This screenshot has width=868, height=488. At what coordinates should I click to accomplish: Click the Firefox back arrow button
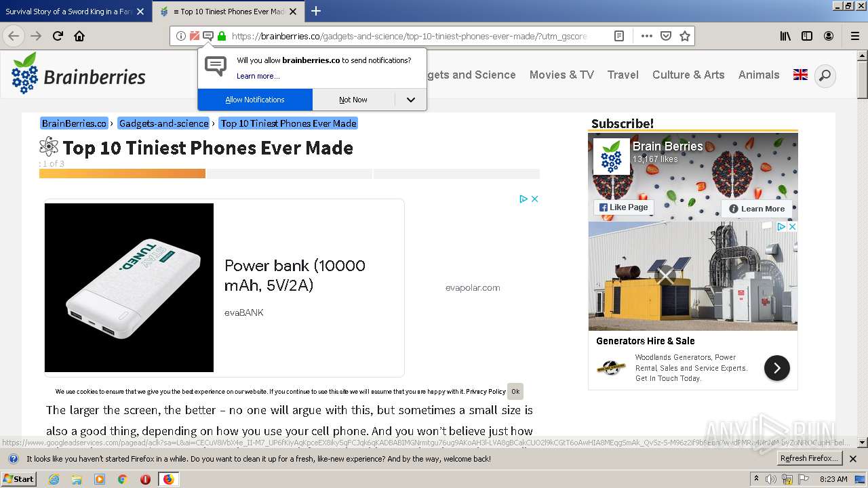pyautogui.click(x=14, y=36)
